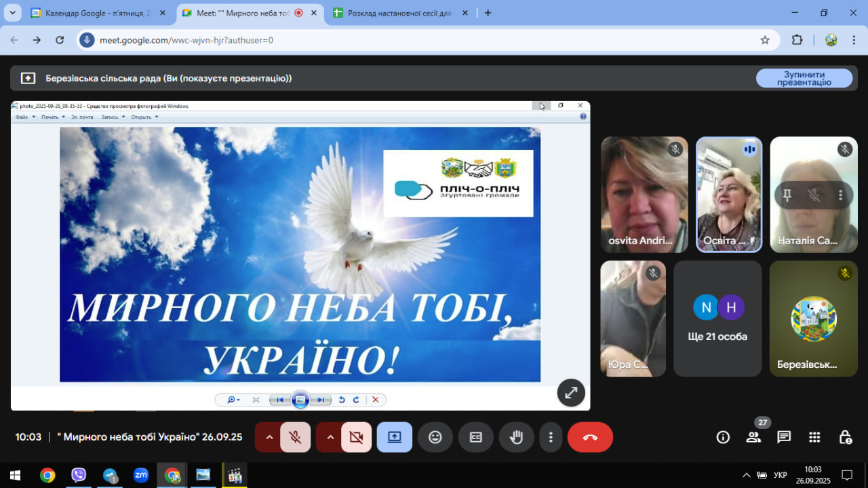Turn on captions
Viewport: 868px width, 488px height.
coord(476,437)
